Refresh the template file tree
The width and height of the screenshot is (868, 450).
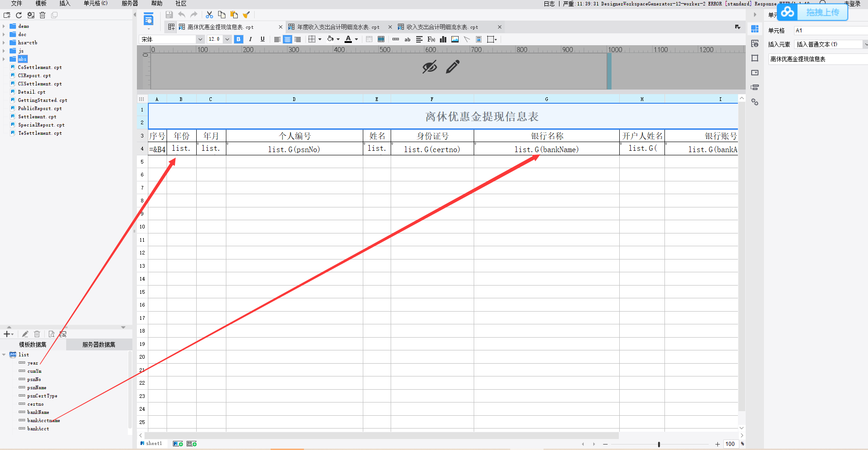click(19, 15)
